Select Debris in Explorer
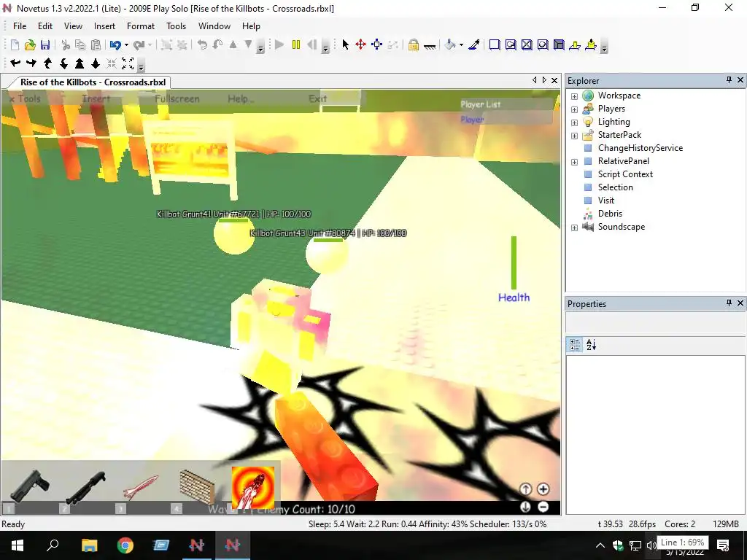This screenshot has height=560, width=747. coord(610,214)
